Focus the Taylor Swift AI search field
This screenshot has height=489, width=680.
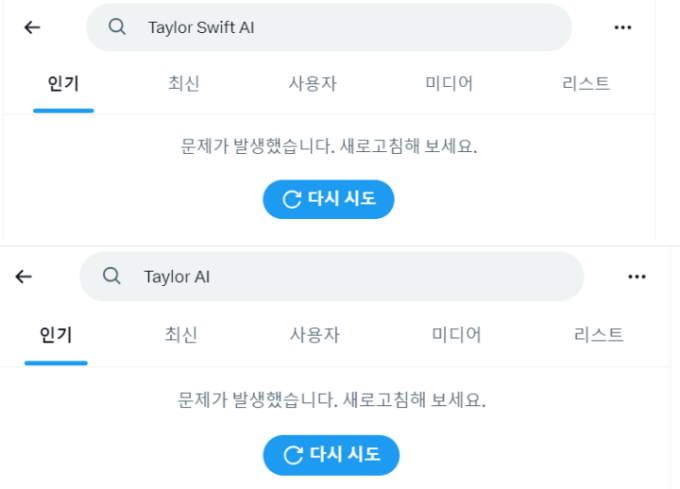click(x=329, y=27)
